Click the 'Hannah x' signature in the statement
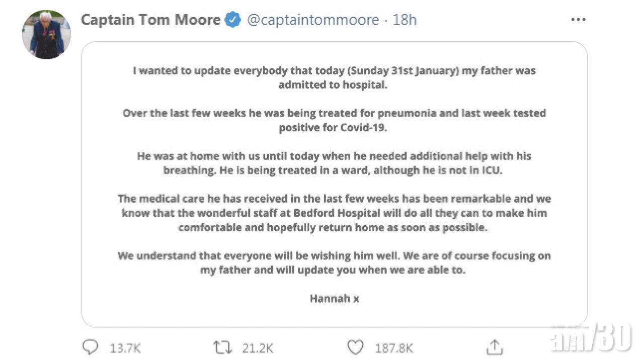Image resolution: width=644 pixels, height=362 pixels. (334, 298)
